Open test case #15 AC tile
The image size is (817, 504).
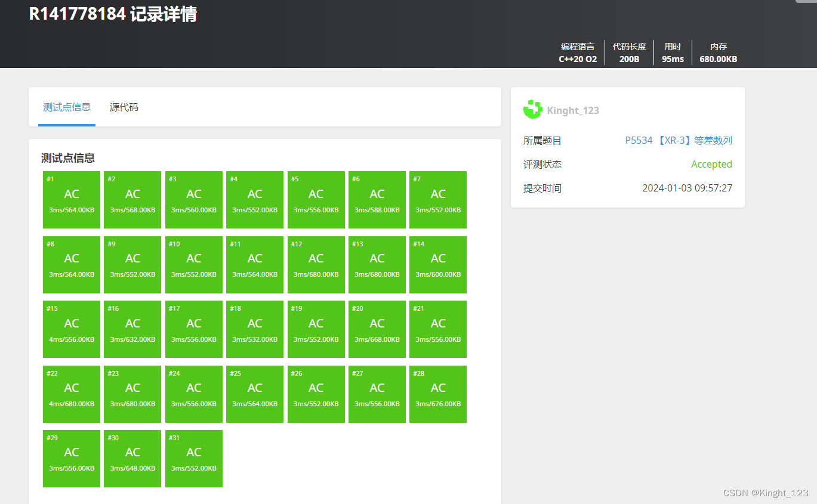[72, 329]
